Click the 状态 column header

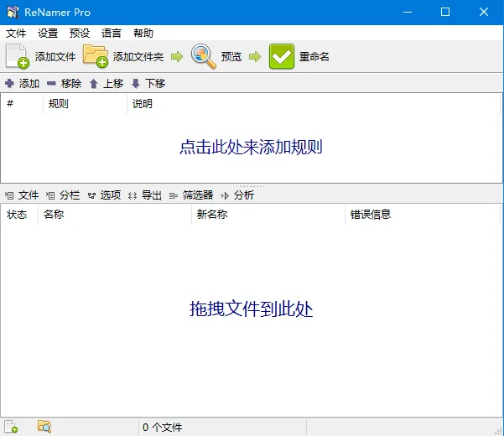click(x=19, y=215)
